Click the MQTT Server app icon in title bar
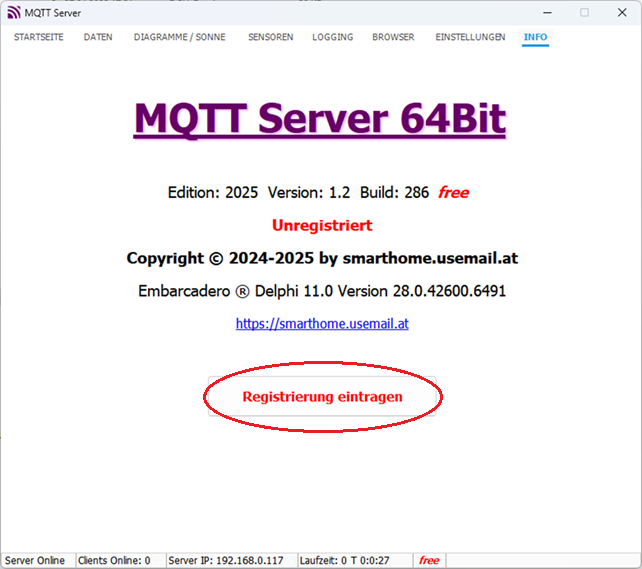Image resolution: width=642 pixels, height=569 pixels. [x=13, y=13]
